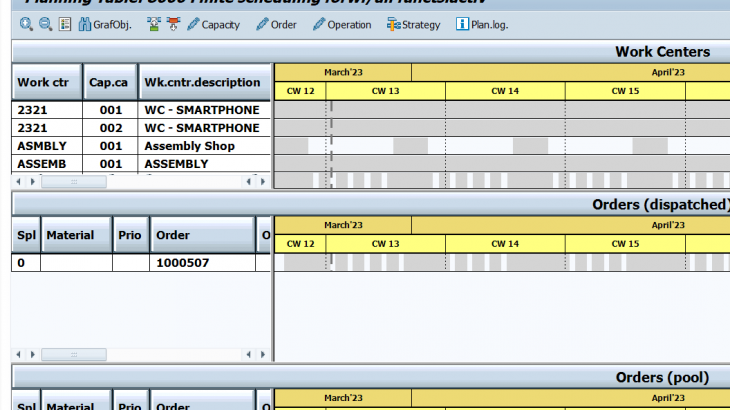Open the legend list icon

(65, 24)
